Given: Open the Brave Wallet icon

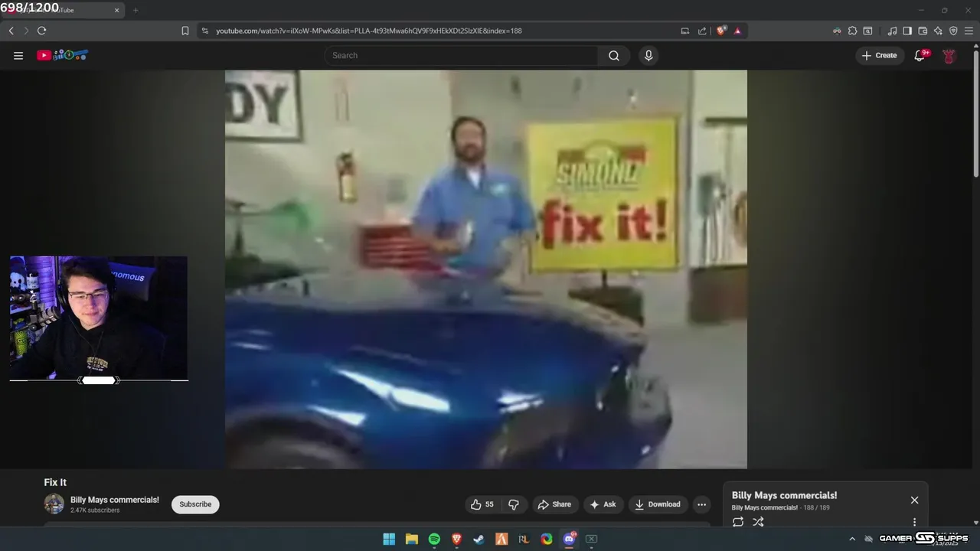Looking at the screenshot, I should 923,31.
